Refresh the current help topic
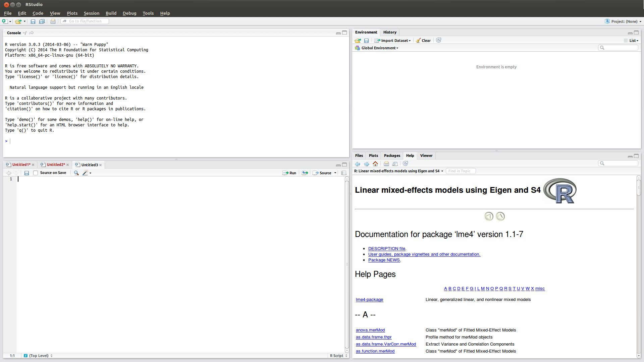 pyautogui.click(x=406, y=164)
